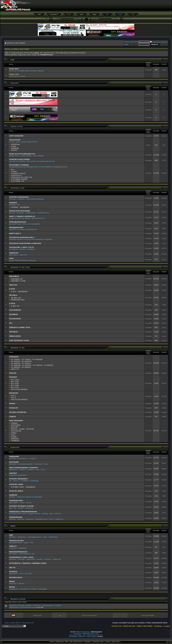The image size is (172, 644).
Task: Open Kalendarz in the footer menu
Action: [x=87, y=641]
